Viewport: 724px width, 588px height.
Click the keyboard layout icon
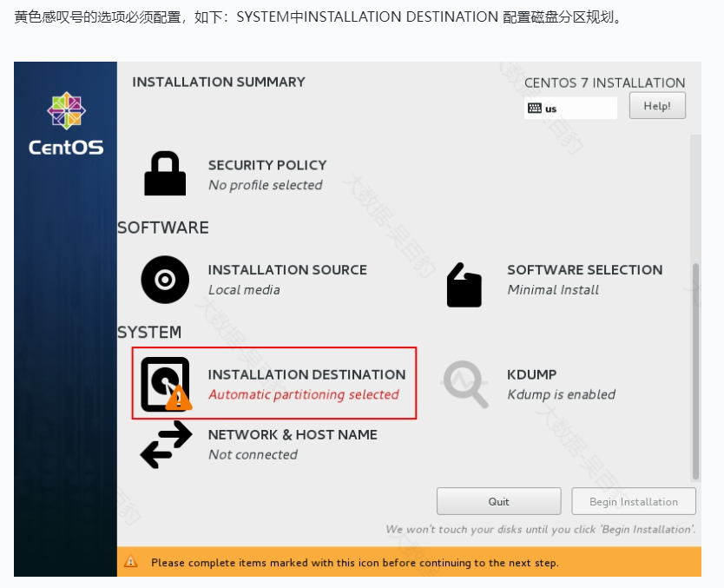[x=535, y=108]
